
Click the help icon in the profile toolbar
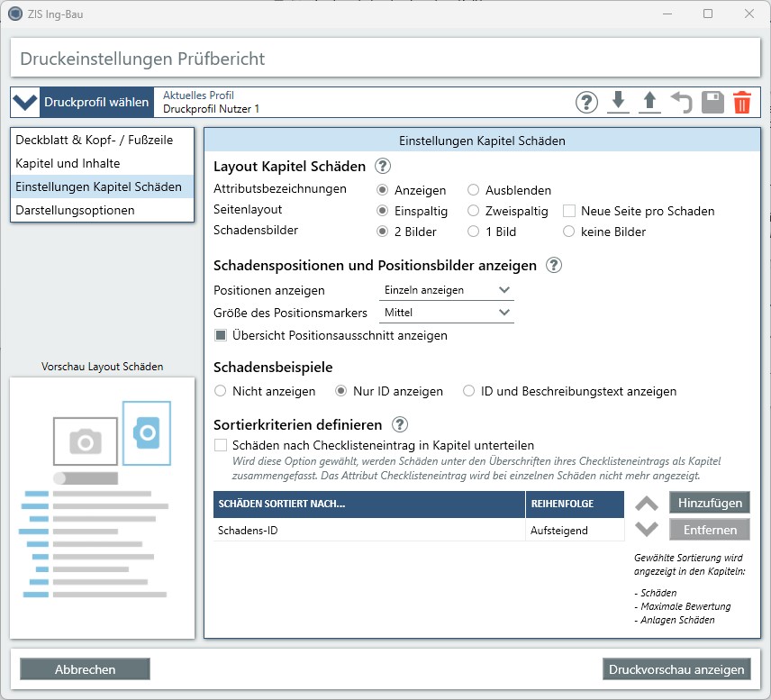(586, 103)
